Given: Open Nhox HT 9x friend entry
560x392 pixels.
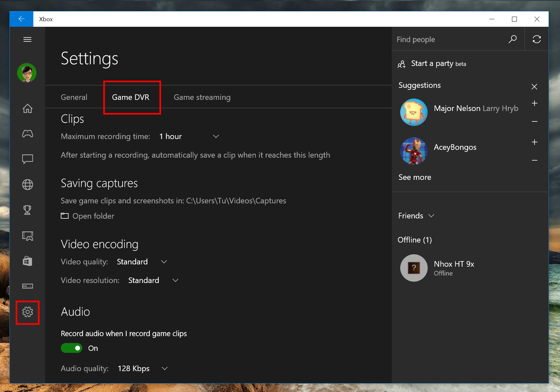Looking at the screenshot, I should [x=470, y=268].
